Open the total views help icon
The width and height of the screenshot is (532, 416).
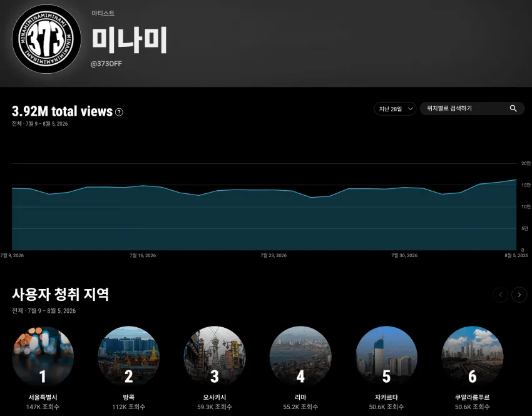[119, 112]
